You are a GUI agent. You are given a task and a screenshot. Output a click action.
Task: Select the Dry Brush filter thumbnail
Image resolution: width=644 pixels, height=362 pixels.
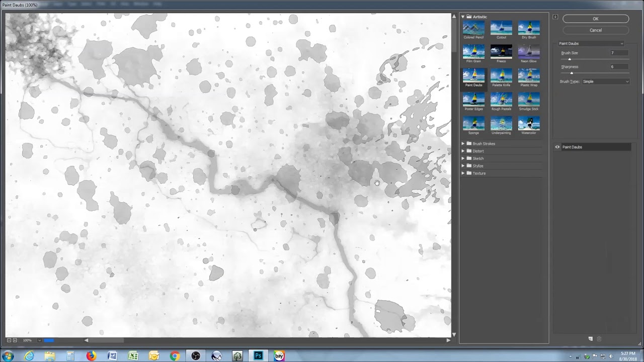(x=529, y=28)
